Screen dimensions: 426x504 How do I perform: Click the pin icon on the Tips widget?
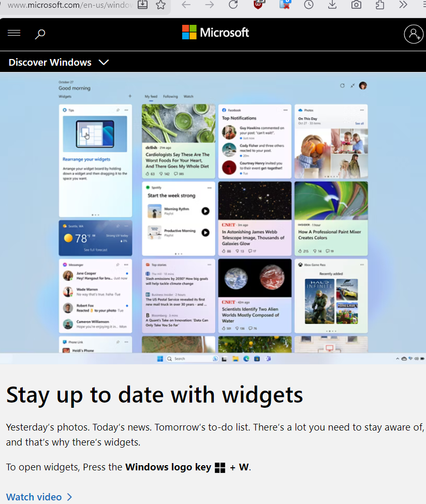click(x=118, y=110)
